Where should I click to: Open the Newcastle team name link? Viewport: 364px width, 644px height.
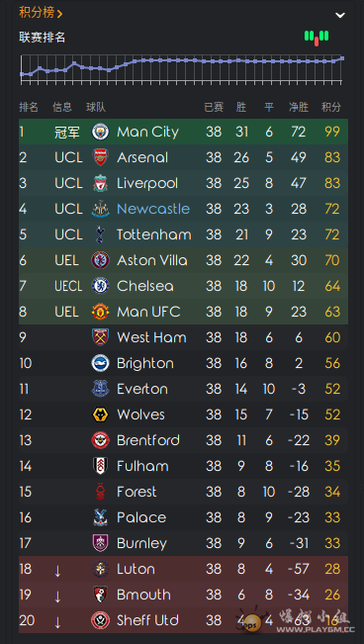153,209
